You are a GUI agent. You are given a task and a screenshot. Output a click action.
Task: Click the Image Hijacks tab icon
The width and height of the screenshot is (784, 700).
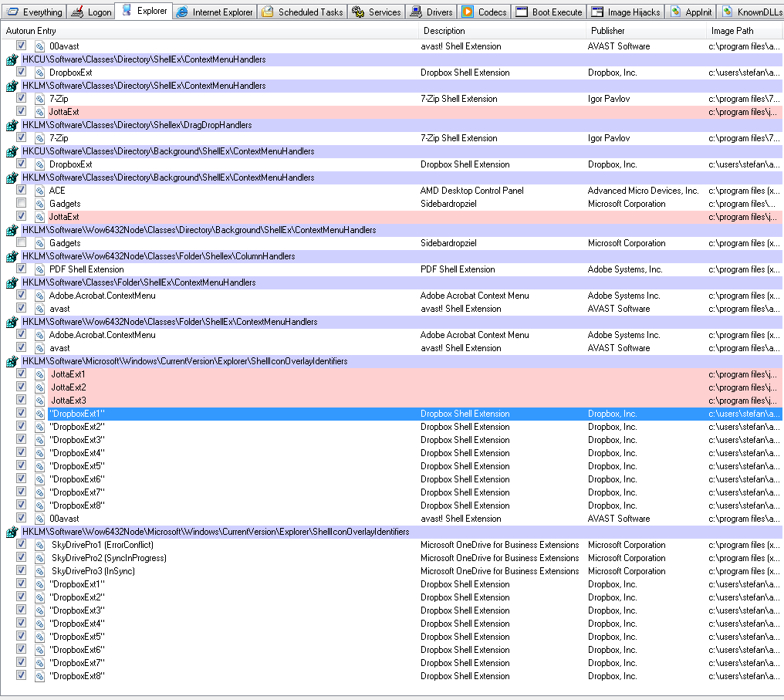[x=597, y=12]
